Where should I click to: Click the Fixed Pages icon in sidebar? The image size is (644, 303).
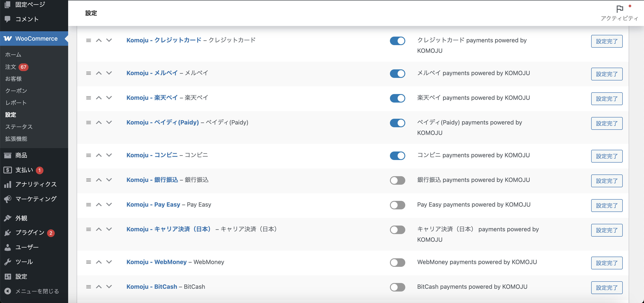point(7,4)
